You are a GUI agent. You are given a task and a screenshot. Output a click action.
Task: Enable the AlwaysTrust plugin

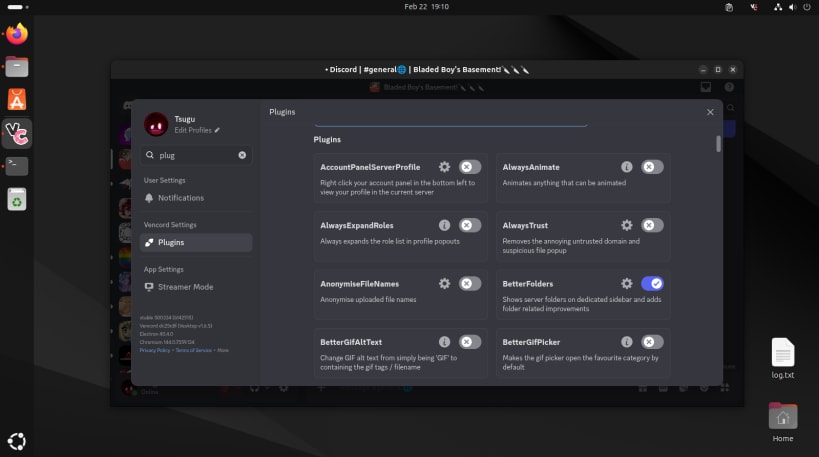coord(652,225)
